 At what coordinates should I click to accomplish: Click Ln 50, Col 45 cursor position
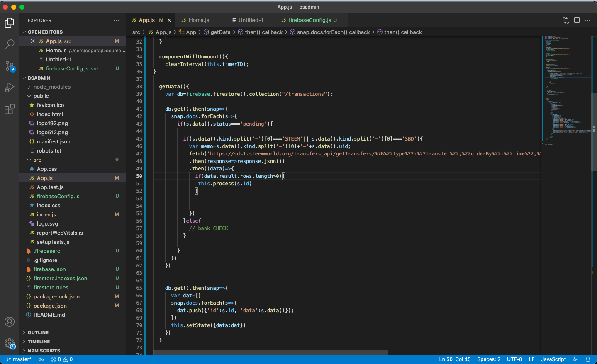point(455,359)
